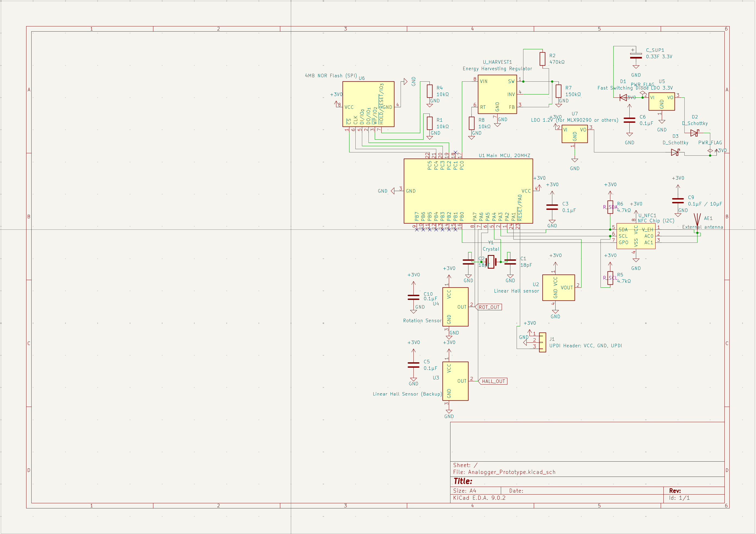The width and height of the screenshot is (756, 534).
Task: Click the '0.33F 3.3V' value text
Action: [659, 57]
